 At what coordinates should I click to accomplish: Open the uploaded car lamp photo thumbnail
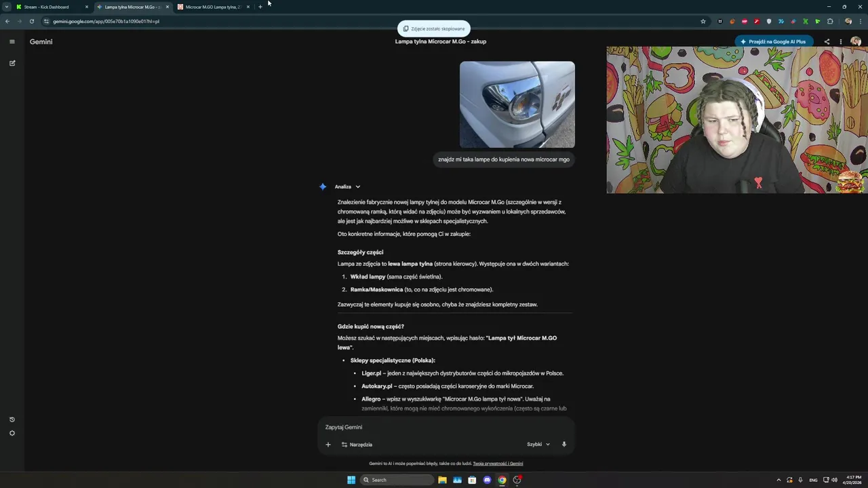pyautogui.click(x=517, y=104)
